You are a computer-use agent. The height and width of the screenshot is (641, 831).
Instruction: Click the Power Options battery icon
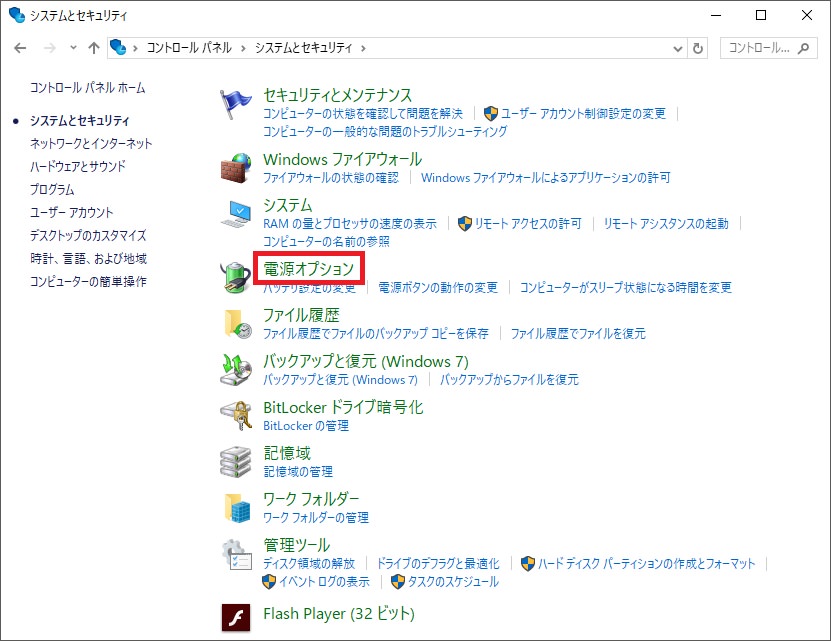[x=235, y=277]
